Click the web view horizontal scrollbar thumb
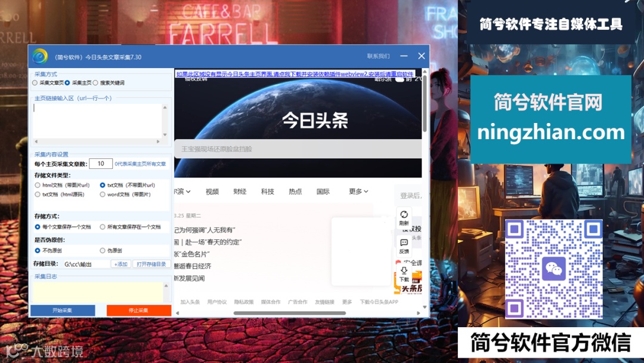The image size is (644, 363). click(x=290, y=313)
